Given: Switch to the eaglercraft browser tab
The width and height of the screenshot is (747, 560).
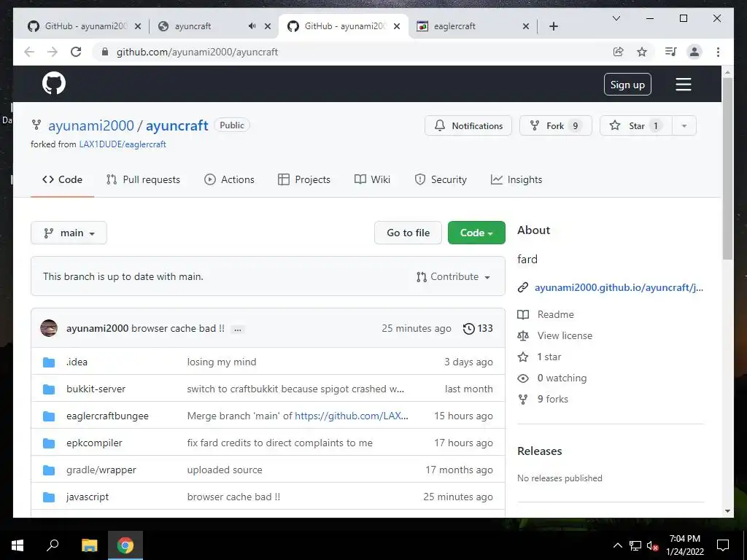Looking at the screenshot, I should 472,26.
